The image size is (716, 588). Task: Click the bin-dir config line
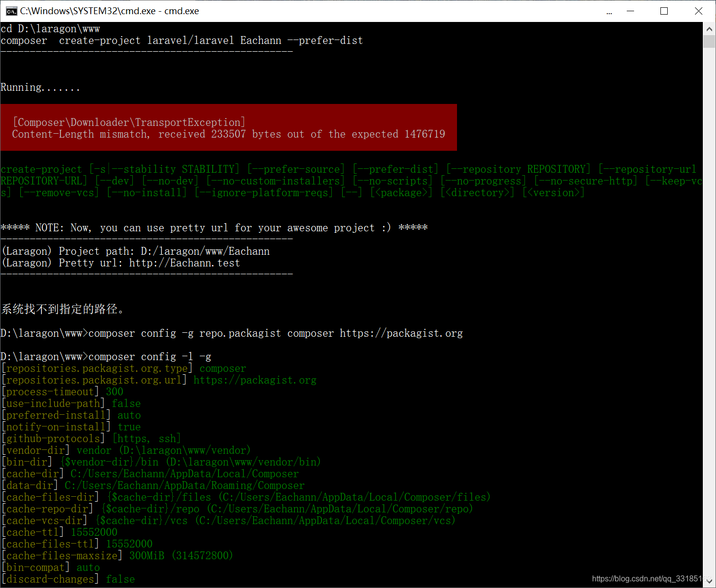click(x=161, y=462)
